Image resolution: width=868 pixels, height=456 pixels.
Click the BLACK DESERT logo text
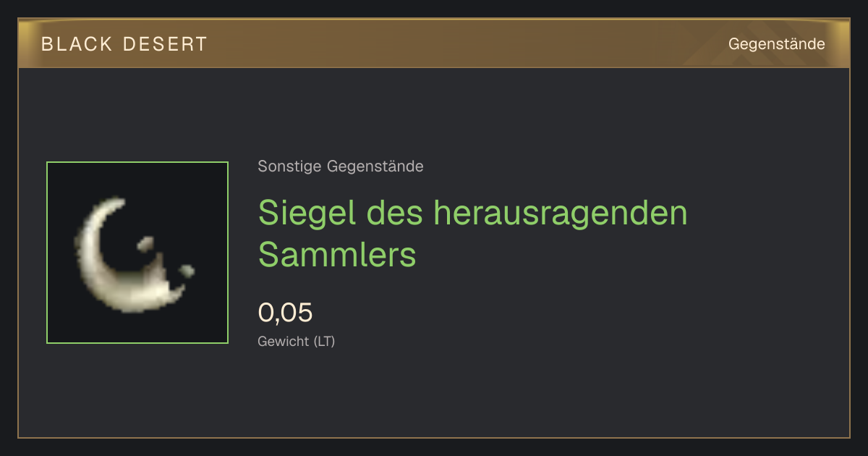click(x=124, y=44)
